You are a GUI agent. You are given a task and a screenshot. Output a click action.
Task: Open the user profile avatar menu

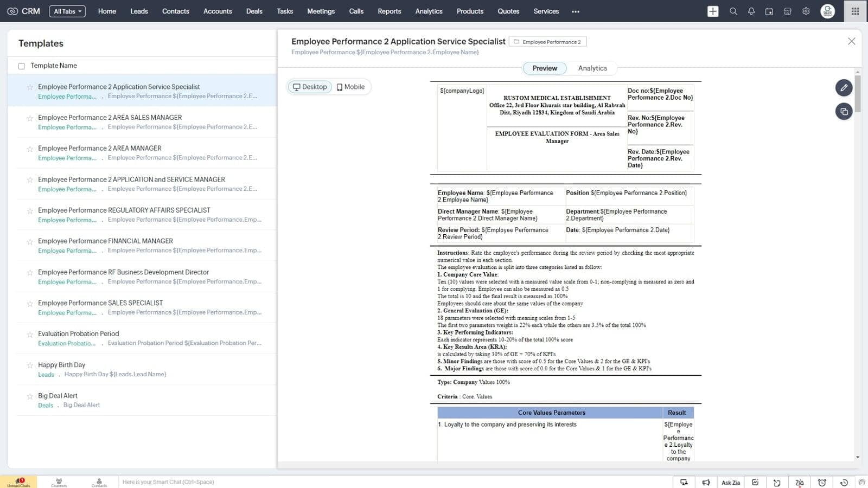click(x=827, y=11)
